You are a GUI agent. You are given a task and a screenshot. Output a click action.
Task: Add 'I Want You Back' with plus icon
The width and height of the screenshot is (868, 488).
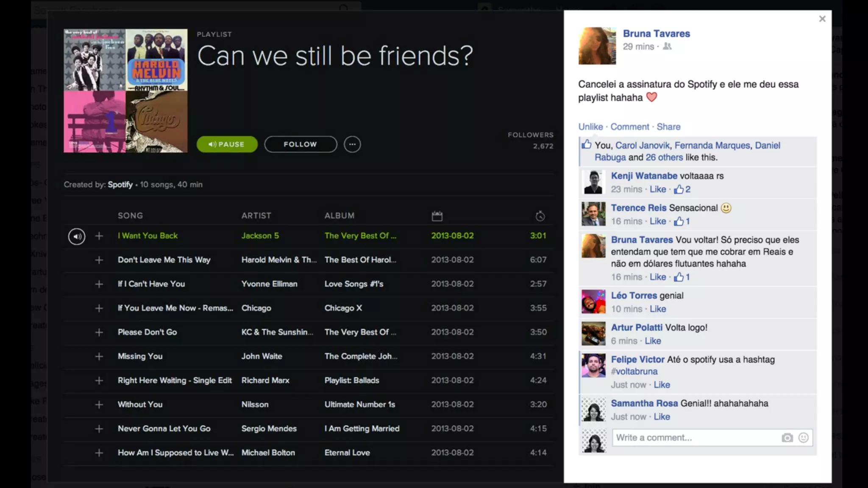tap(99, 236)
